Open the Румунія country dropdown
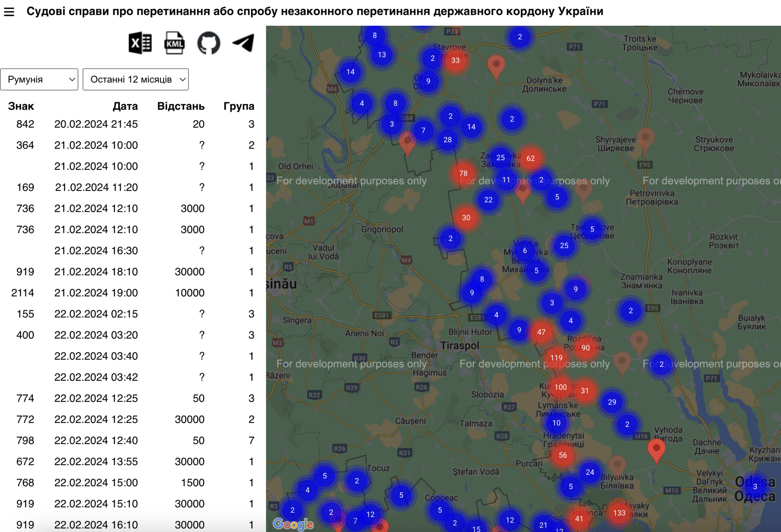This screenshot has height=532, width=781. tap(39, 79)
